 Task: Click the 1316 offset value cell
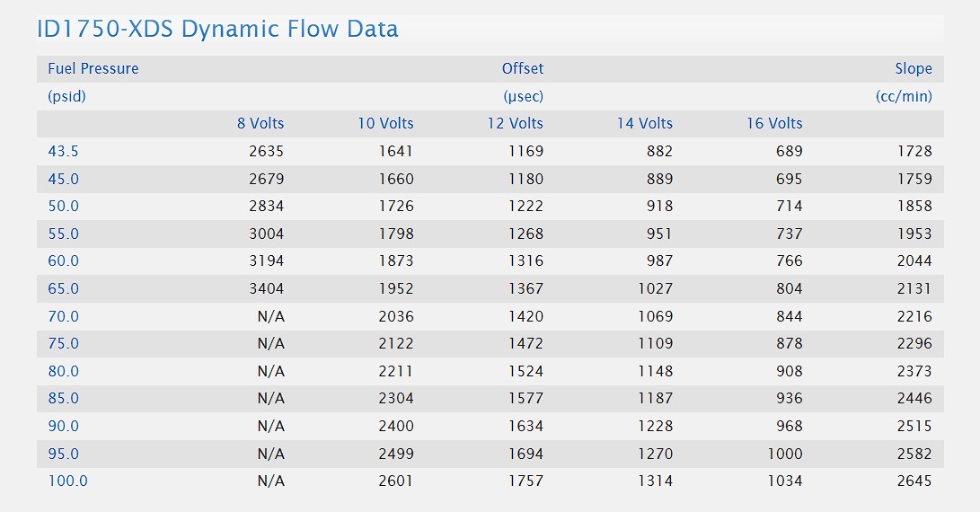[525, 260]
